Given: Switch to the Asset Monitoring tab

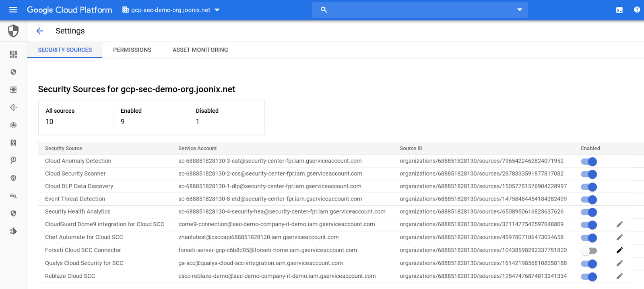Looking at the screenshot, I should pos(200,50).
